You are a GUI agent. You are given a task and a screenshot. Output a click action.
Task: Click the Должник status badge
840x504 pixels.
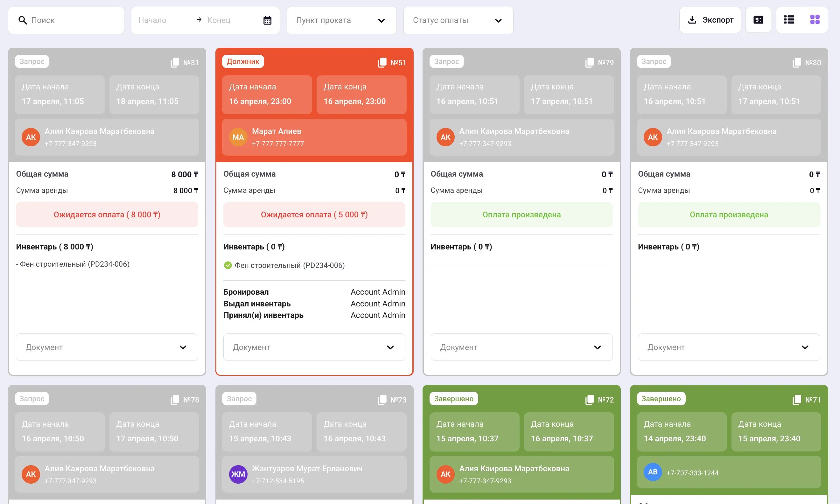[243, 61]
